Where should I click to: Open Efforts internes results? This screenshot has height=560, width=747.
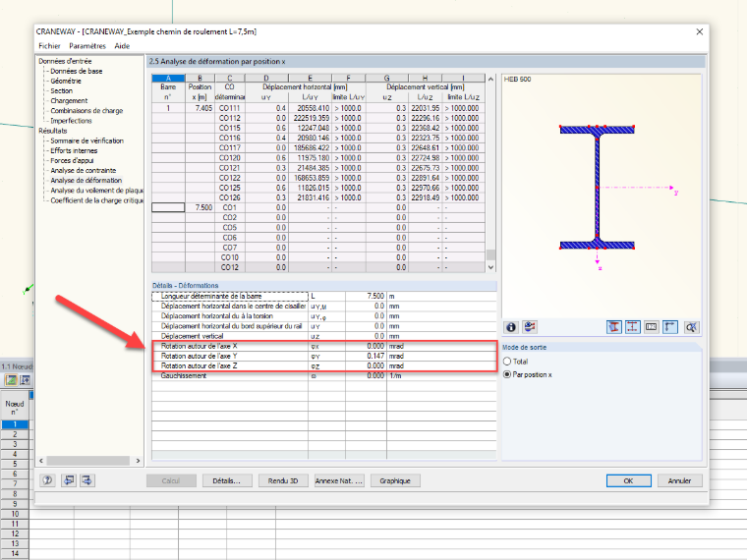74,151
